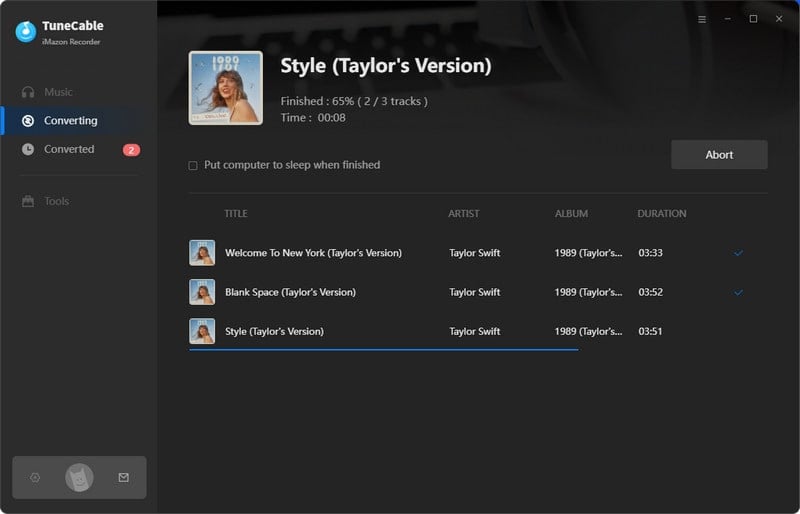Click the ALBUM column header
The image size is (800, 514).
pos(571,214)
